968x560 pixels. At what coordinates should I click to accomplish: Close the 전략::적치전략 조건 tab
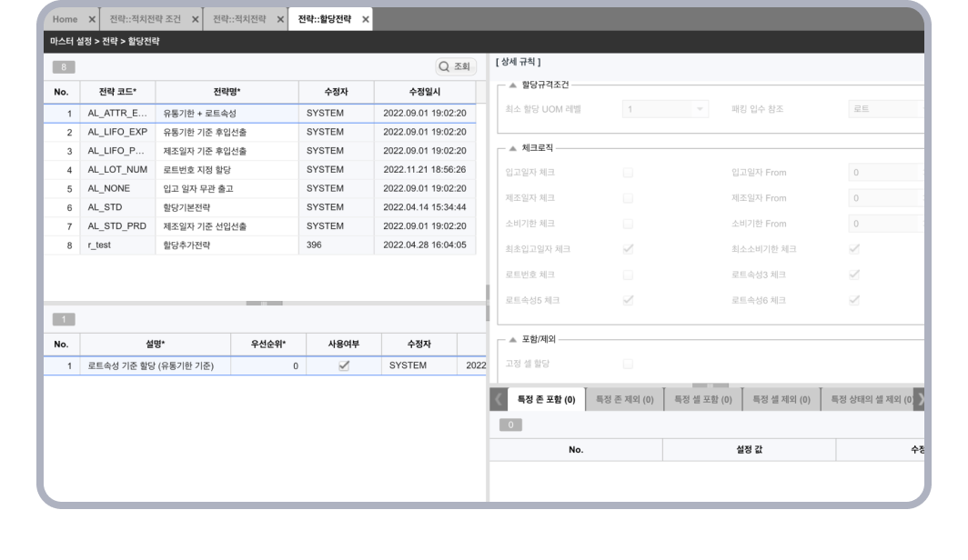tap(196, 19)
